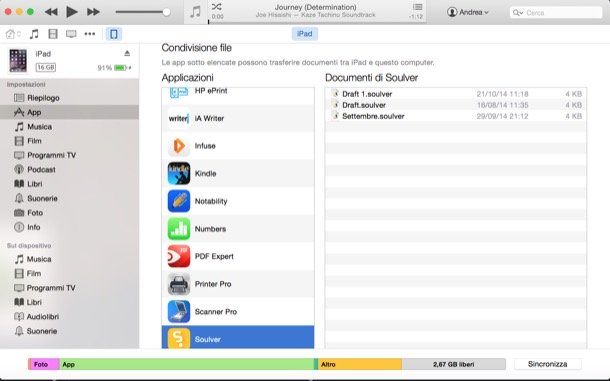The image size is (610, 381).
Task: Open Libri under Impostazioni
Action: 69,184
